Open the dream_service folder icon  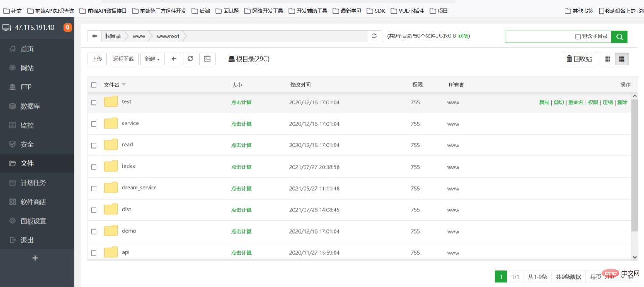tap(111, 188)
